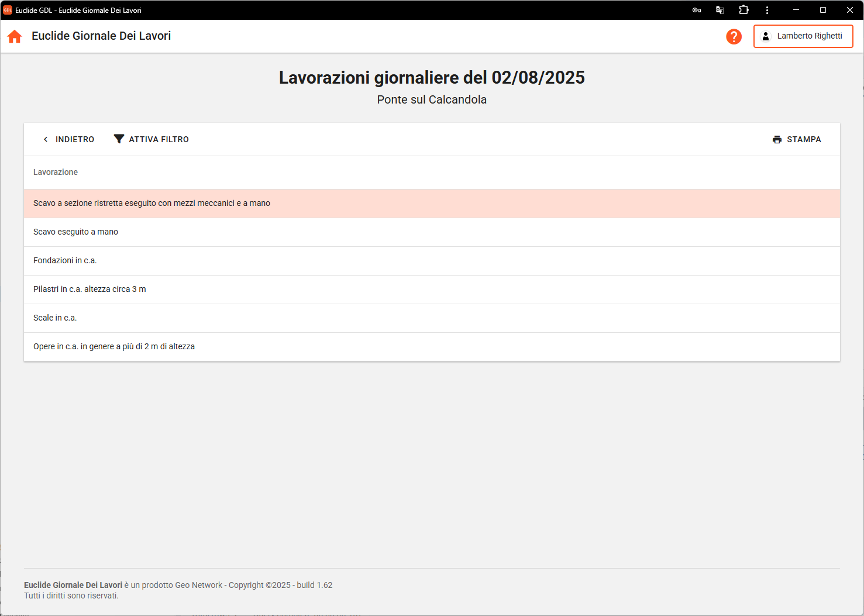Click the user avatar icon
This screenshot has height=616, width=864.
point(765,36)
